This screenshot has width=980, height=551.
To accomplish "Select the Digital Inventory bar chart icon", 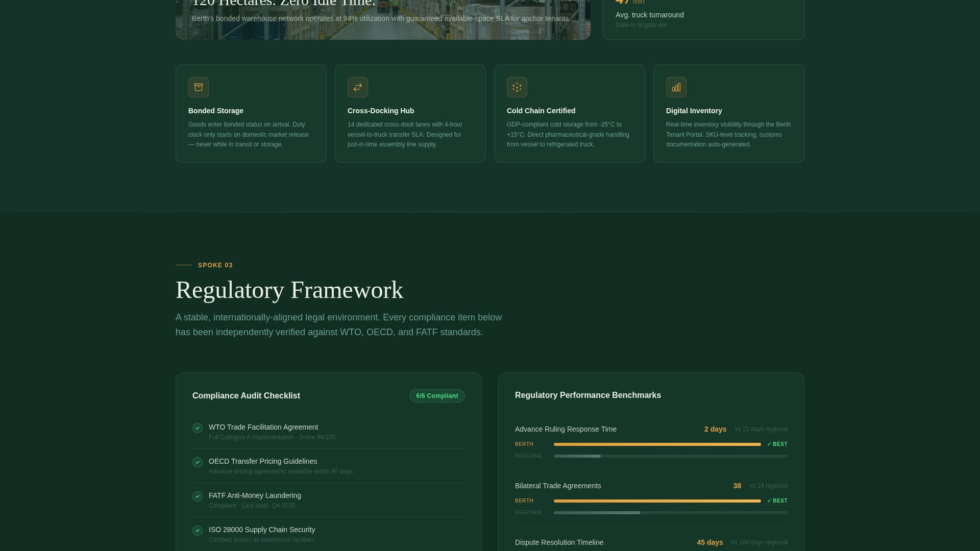I will [676, 87].
